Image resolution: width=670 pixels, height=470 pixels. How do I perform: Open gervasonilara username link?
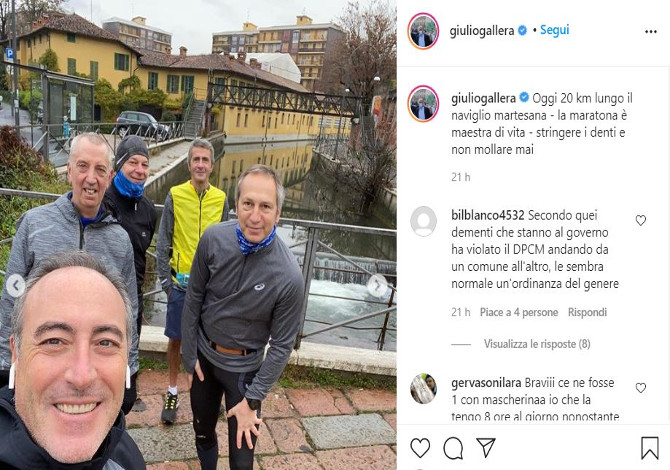486,383
